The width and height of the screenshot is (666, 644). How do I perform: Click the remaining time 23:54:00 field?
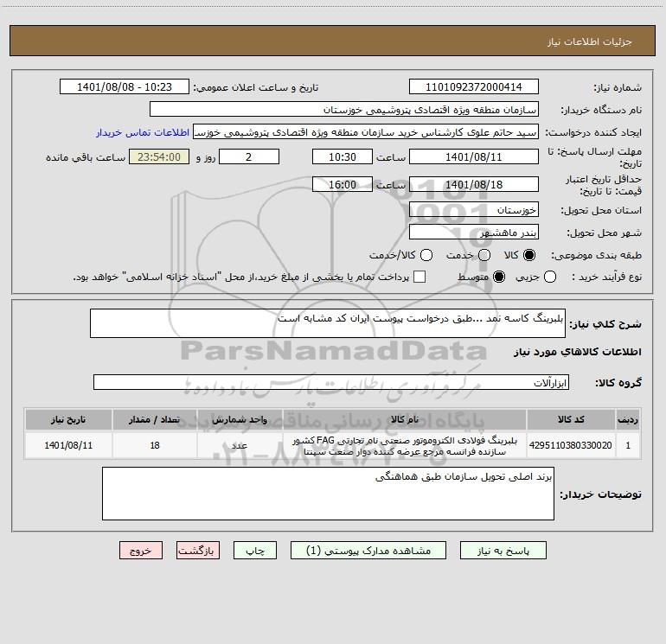tap(159, 156)
